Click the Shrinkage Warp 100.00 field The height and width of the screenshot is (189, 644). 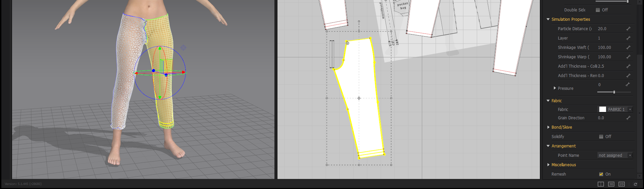pyautogui.click(x=604, y=57)
